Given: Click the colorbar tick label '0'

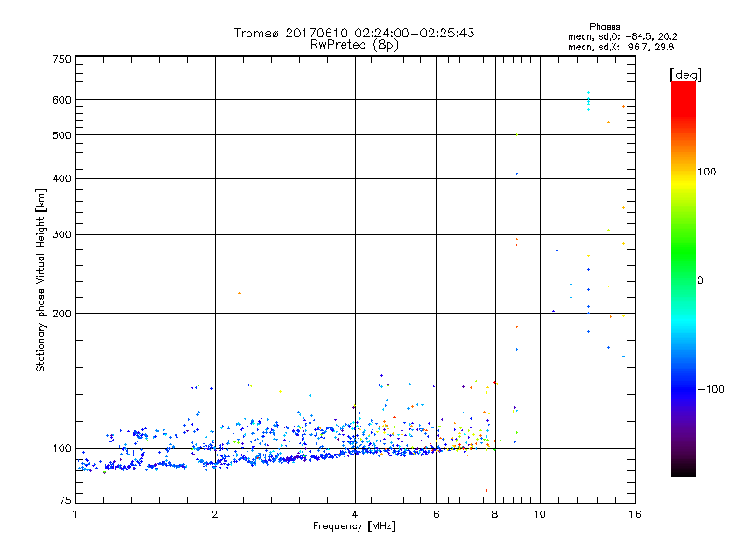Looking at the screenshot, I should (700, 281).
